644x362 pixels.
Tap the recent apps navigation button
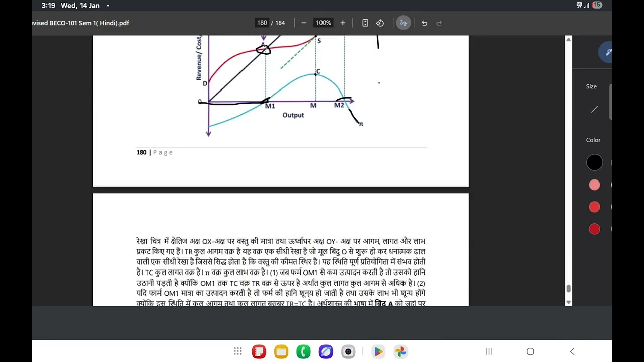click(489, 351)
